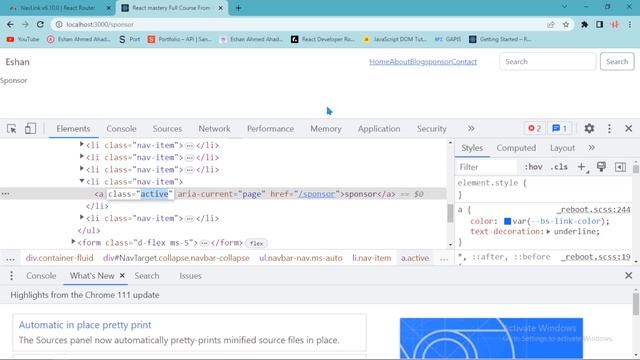Screen dimensions: 640x360
Task: Open the Contact nav link on page
Action: coord(464,62)
